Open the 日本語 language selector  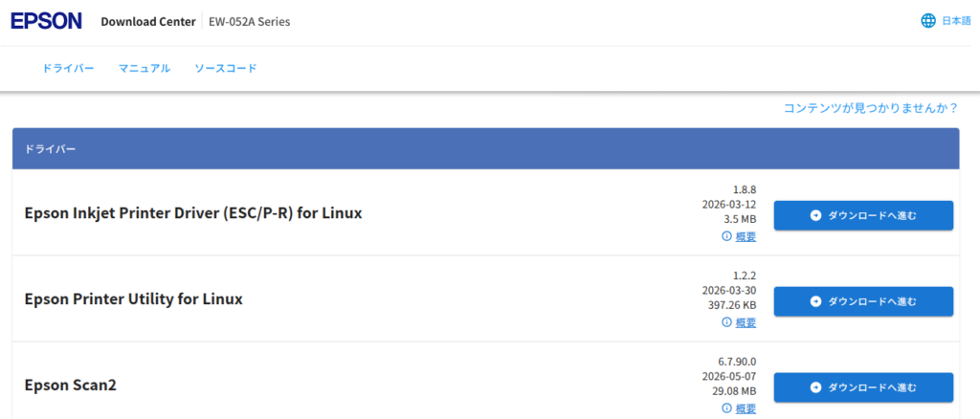point(956,21)
